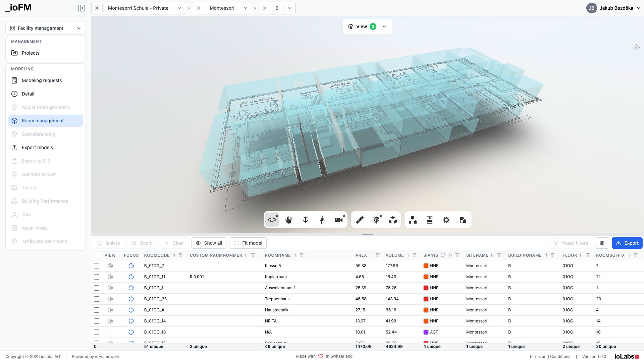This screenshot has height=362, width=644.
Task: Toggle view visibility for Treppenhaus row
Action: coord(110,299)
